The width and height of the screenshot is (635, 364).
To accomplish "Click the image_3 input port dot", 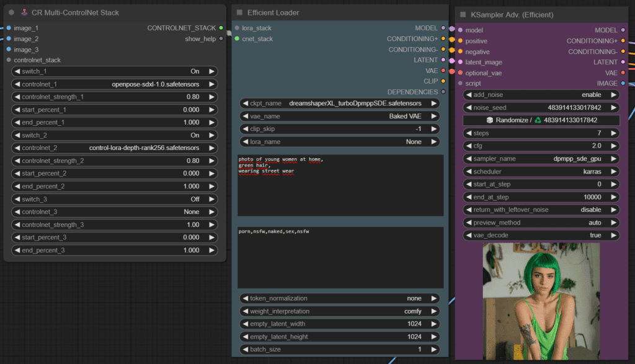I will 9,50.
